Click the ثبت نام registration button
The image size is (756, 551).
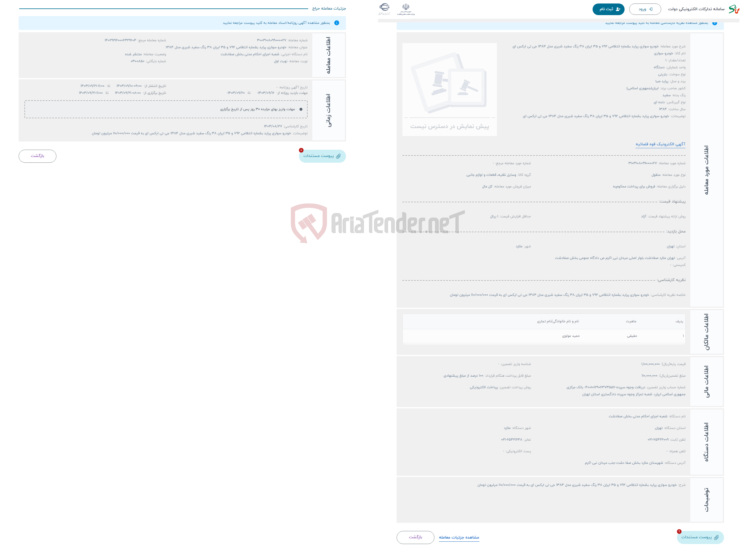605,8
